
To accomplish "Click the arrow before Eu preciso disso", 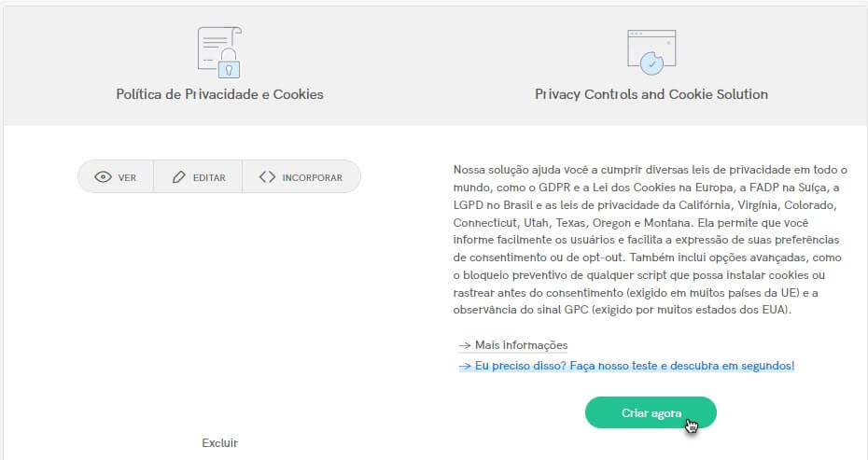I will coord(465,366).
